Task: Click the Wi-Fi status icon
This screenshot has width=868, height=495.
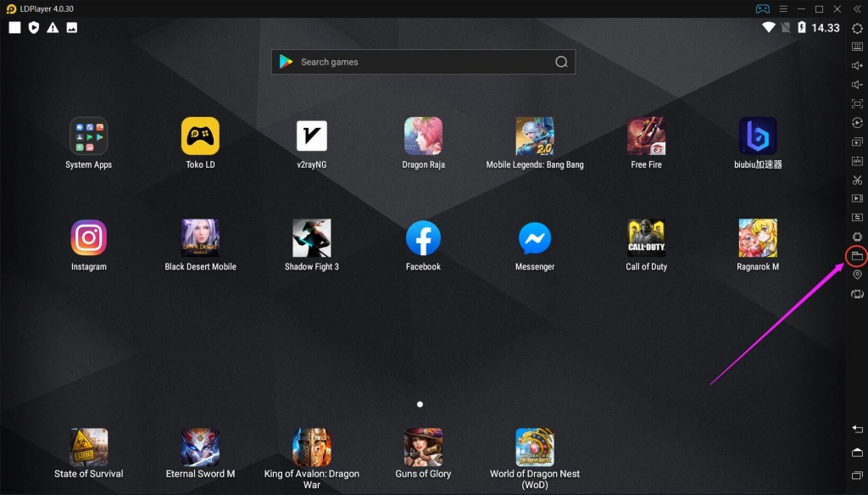Action: pyautogui.click(x=768, y=28)
